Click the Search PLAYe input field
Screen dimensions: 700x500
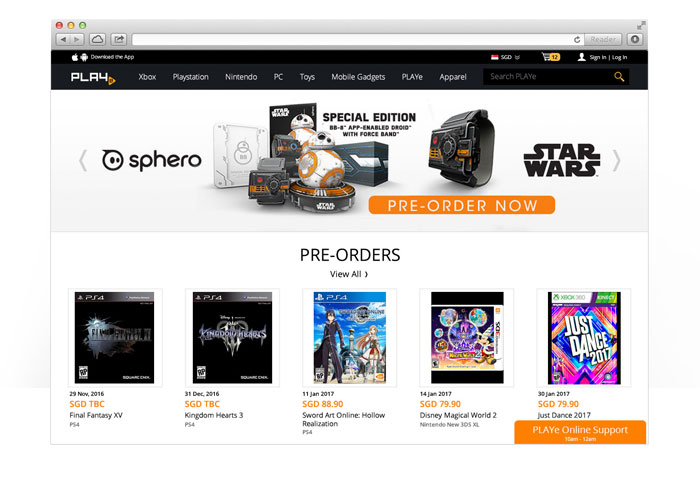pyautogui.click(x=549, y=77)
